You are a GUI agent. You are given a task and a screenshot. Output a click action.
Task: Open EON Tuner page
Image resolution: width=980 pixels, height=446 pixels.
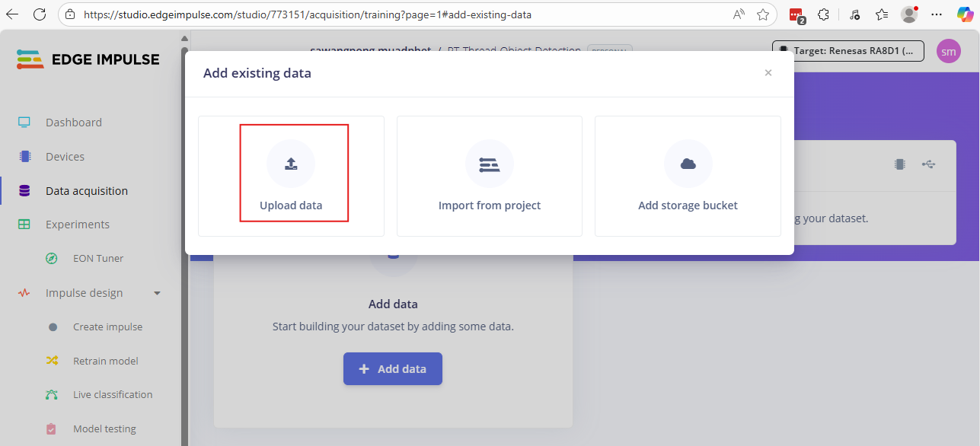tap(98, 259)
